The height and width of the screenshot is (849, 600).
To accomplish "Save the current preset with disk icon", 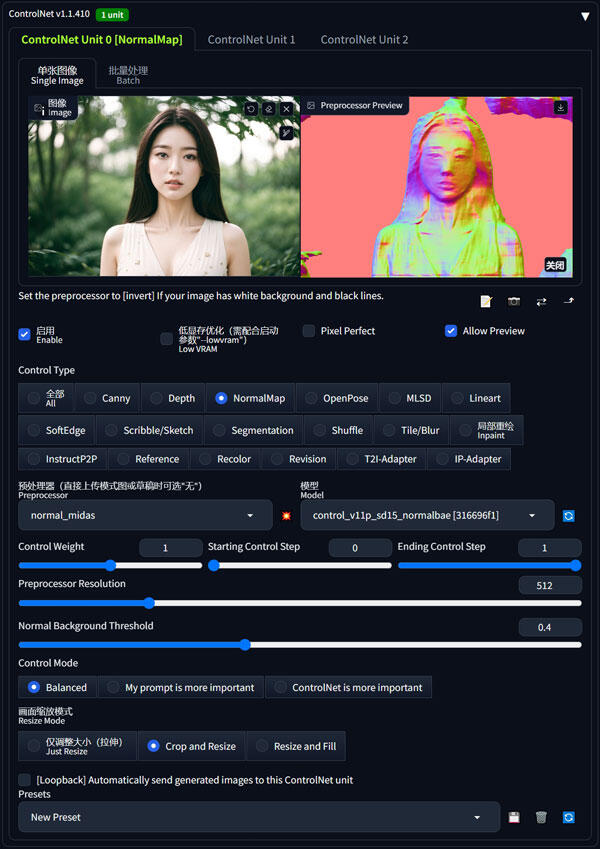I will tap(514, 817).
